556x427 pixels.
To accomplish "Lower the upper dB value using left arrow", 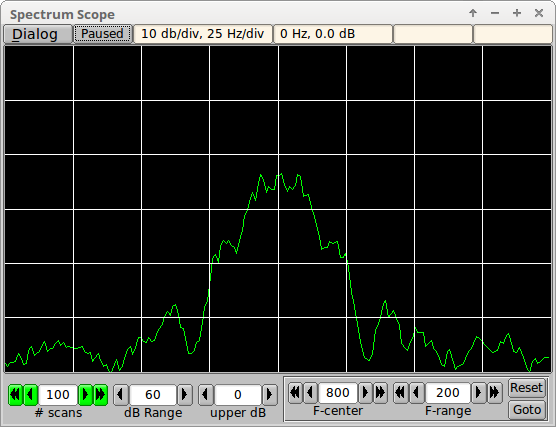I will (x=206, y=394).
